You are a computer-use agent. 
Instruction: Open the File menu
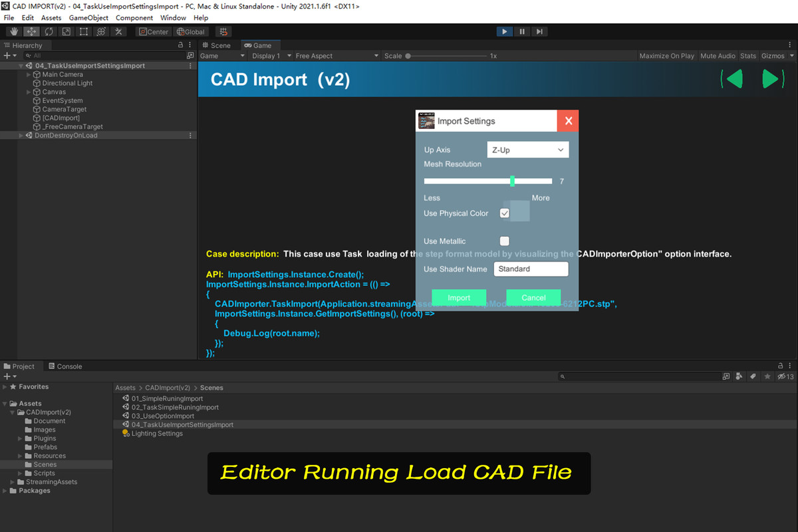pos(9,18)
